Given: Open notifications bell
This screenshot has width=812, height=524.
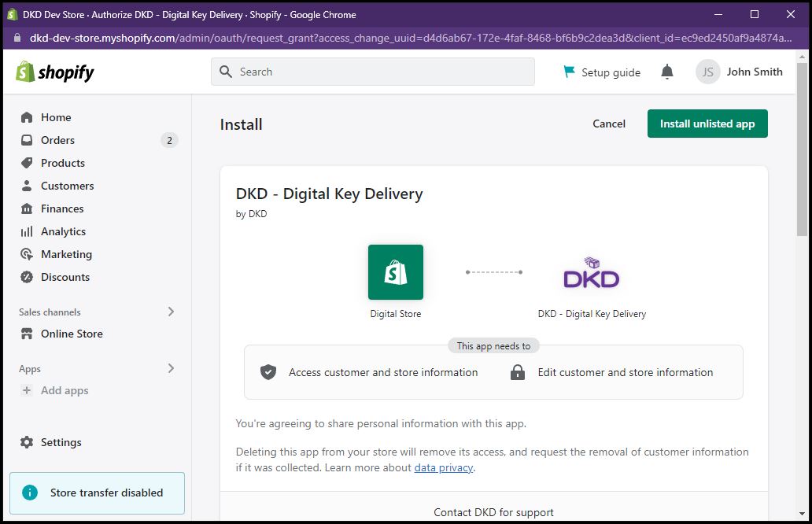Looking at the screenshot, I should (667, 72).
